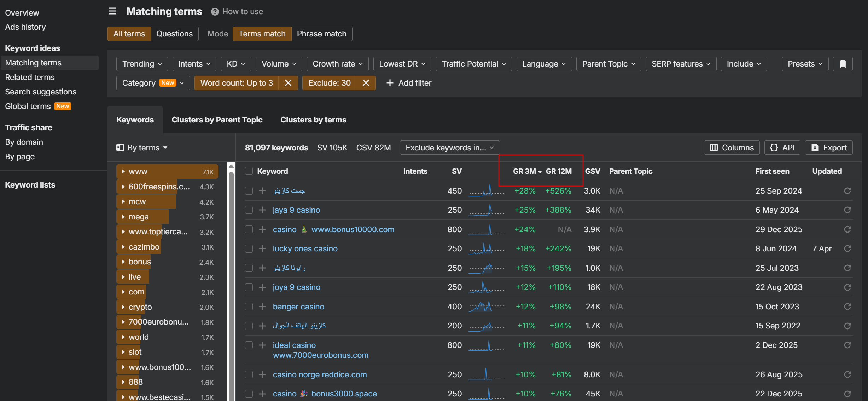
Task: Open the Columns settings
Action: [x=732, y=148]
